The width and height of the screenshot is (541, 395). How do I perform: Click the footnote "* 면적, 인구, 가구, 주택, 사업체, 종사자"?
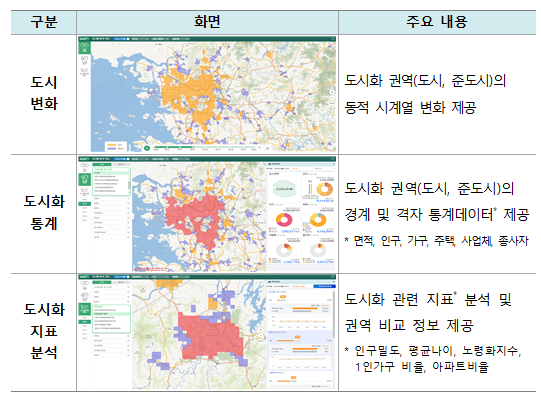point(436,241)
